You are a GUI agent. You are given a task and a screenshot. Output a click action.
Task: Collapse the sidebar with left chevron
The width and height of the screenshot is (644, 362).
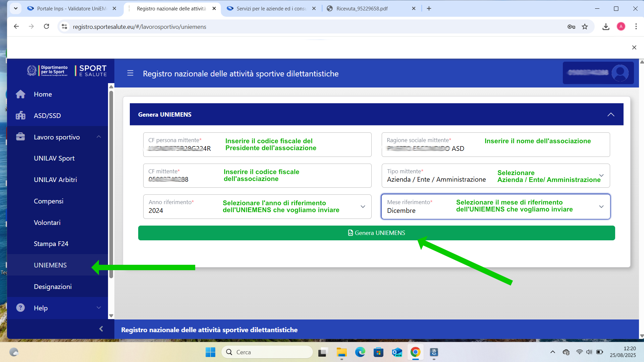pos(101,329)
